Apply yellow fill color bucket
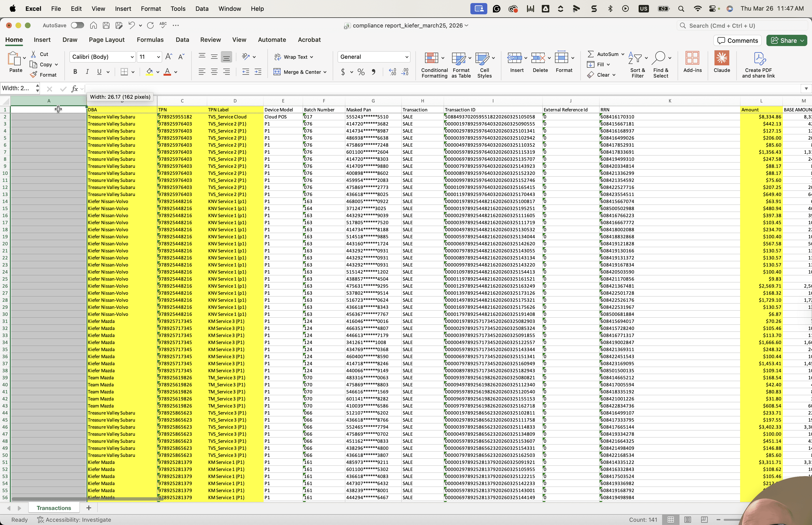Screen dimensions: 812x525 (149, 72)
